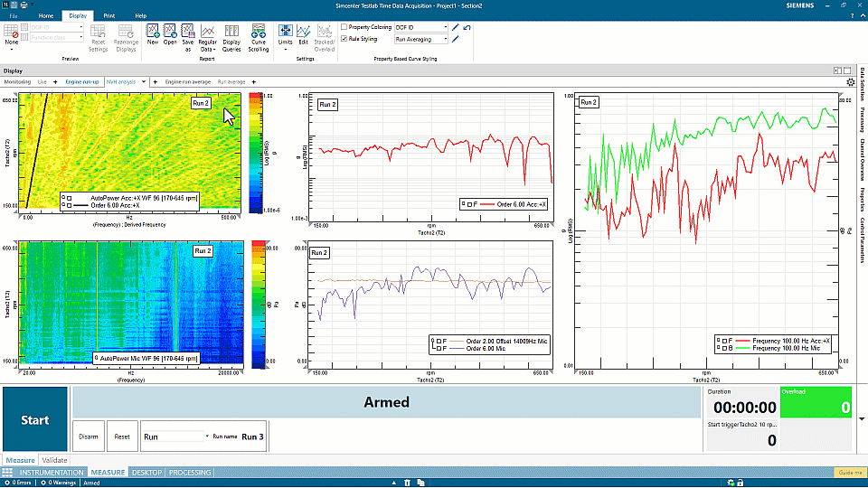Switch to the Home ribbon tab
The height and width of the screenshot is (488, 868).
pyautogui.click(x=45, y=15)
